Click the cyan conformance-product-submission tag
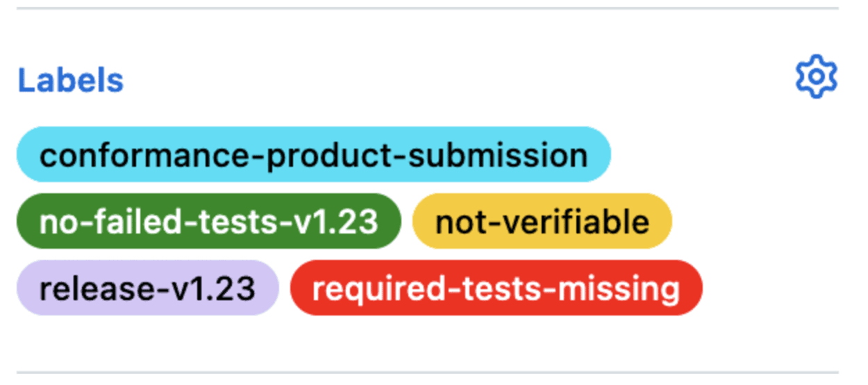 coord(313,154)
